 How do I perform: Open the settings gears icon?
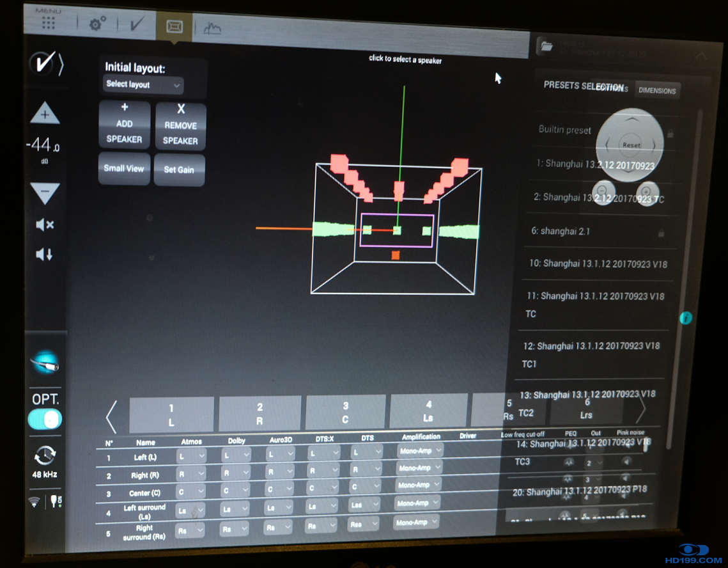[97, 24]
